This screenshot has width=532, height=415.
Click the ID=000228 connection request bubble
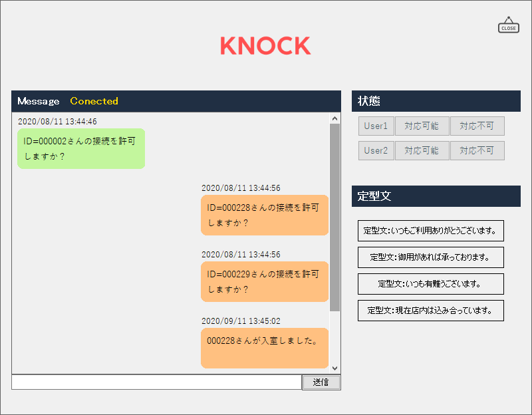click(x=265, y=215)
